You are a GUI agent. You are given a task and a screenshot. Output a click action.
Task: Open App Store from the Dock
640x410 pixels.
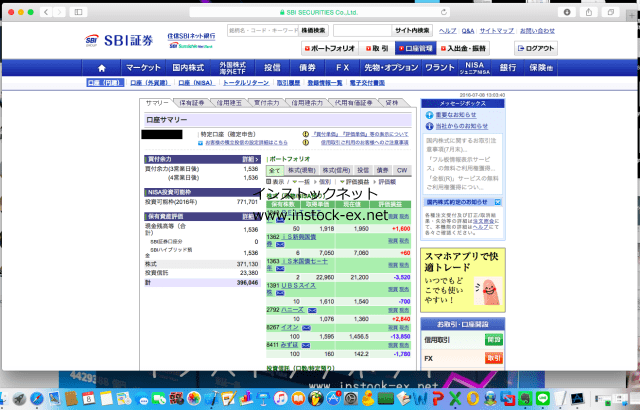click(333, 399)
